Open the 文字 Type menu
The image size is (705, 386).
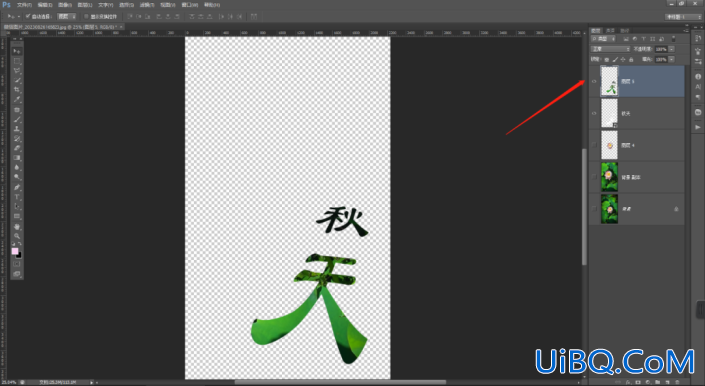point(106,5)
